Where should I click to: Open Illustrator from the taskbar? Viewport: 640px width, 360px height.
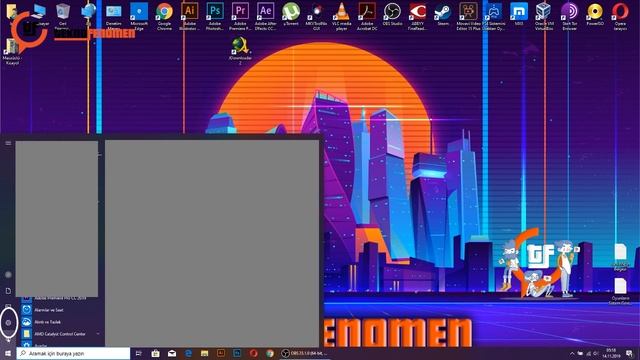coord(221,353)
